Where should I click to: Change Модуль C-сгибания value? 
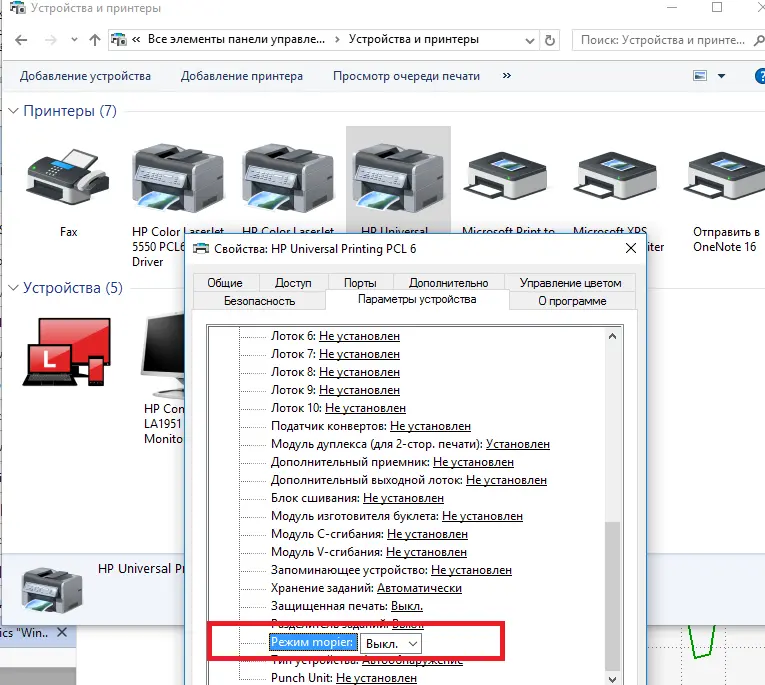(427, 535)
